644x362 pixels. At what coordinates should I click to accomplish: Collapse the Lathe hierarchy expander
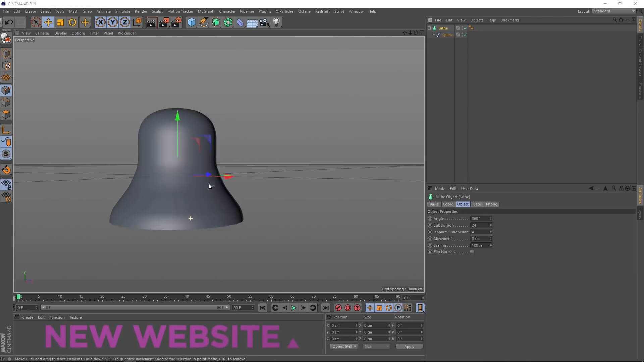click(x=430, y=28)
